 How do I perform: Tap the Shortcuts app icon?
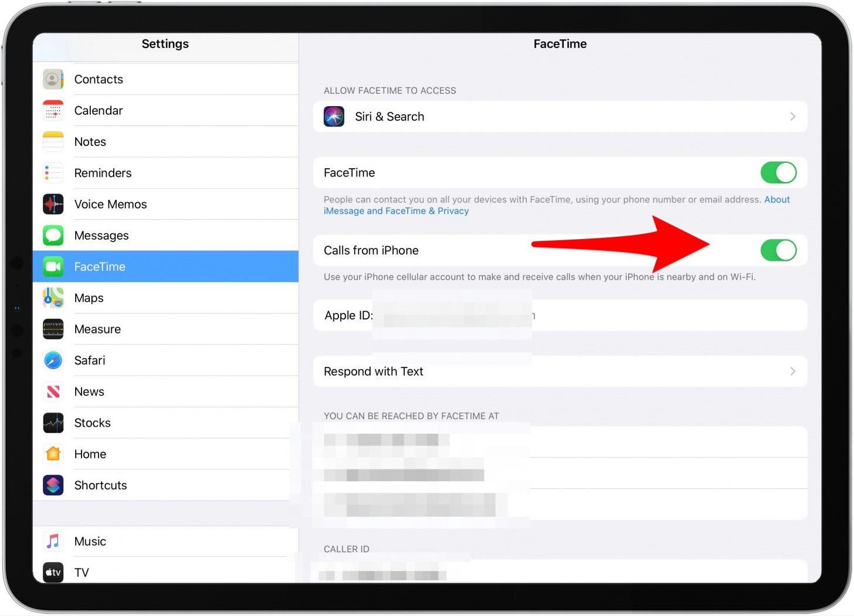[53, 485]
